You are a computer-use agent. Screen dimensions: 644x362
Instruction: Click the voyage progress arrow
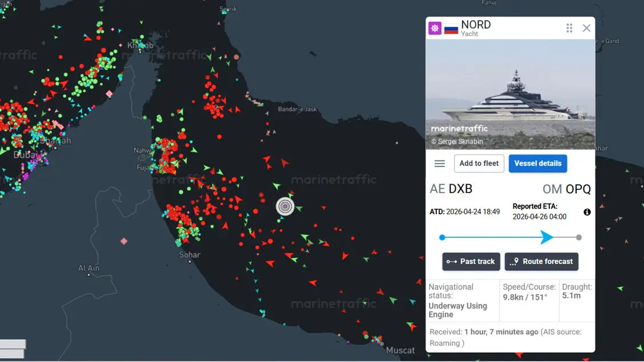tap(546, 237)
